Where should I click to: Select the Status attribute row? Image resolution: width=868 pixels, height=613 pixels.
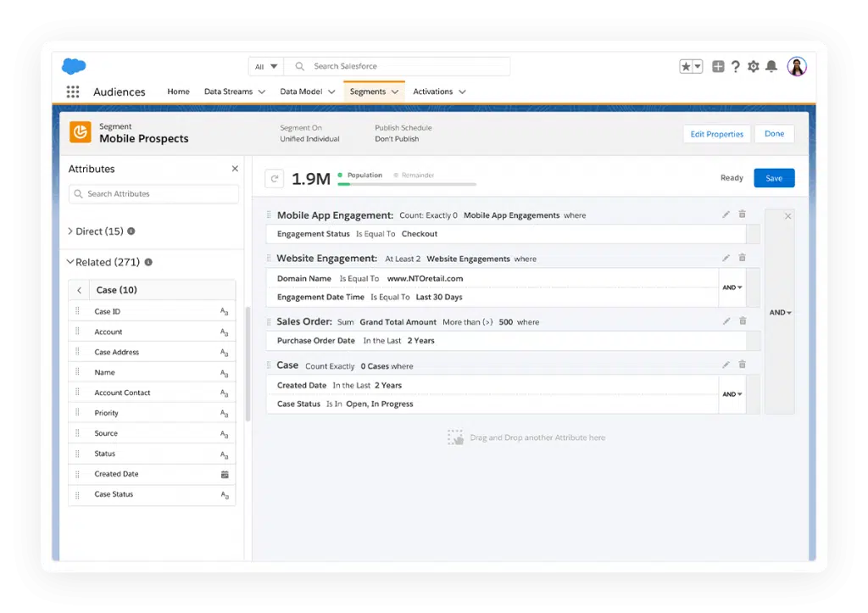click(x=152, y=454)
